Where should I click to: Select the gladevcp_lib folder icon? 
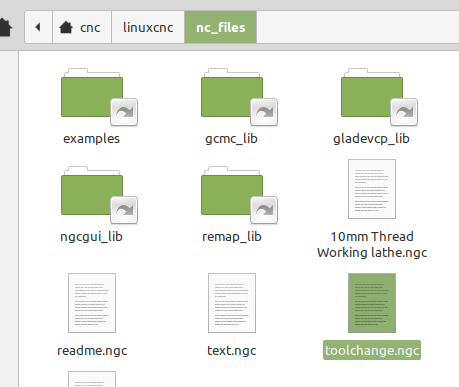pos(379,97)
